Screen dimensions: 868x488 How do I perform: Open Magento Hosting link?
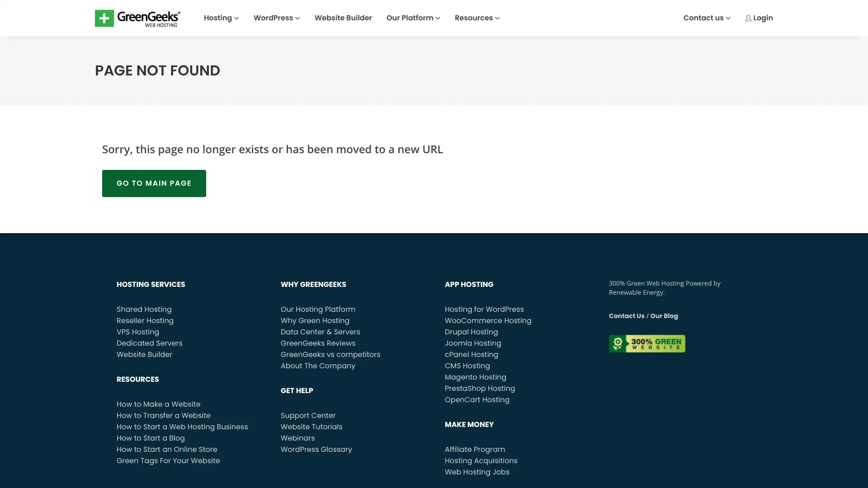[x=476, y=377]
